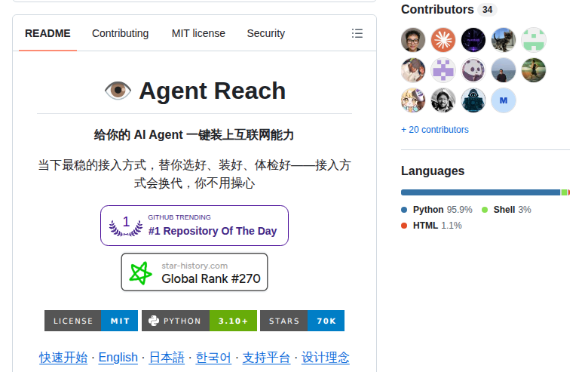Open the dark purple glowing contributor avatar
This screenshot has height=372, width=588.
(x=473, y=40)
